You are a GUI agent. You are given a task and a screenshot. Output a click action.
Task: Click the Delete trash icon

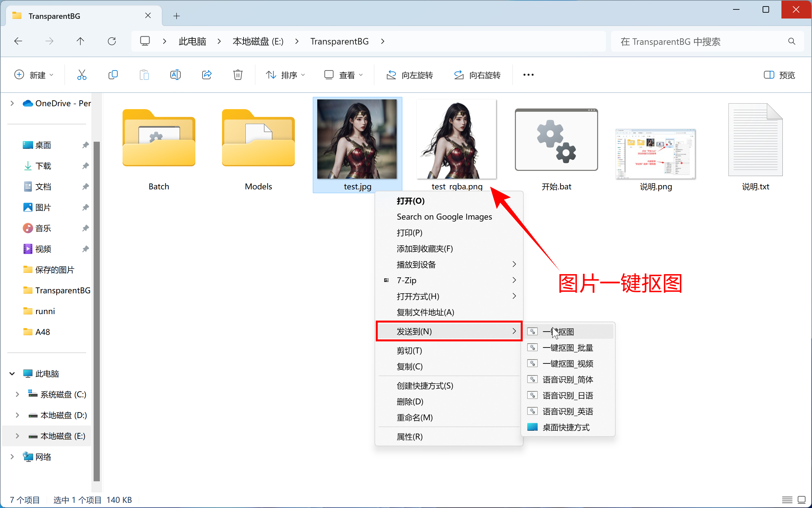(x=238, y=75)
